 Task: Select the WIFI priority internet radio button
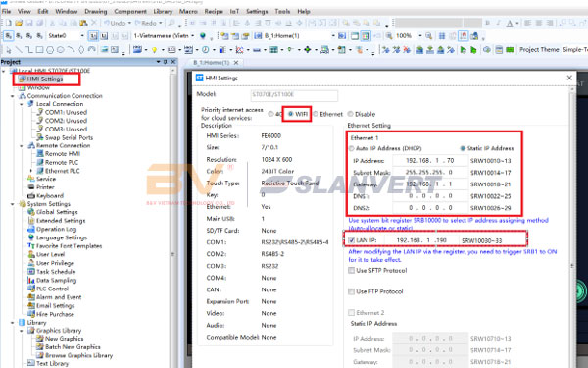(291, 114)
